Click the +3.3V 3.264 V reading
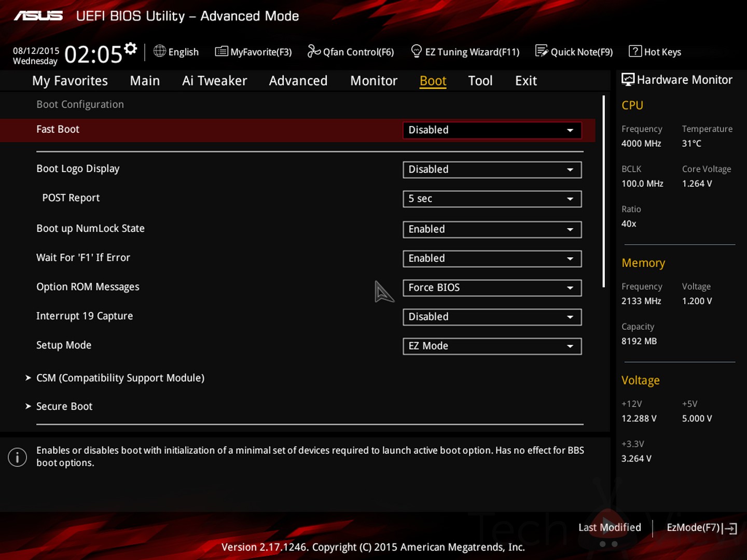Viewport: 747px width, 560px height. click(x=636, y=458)
